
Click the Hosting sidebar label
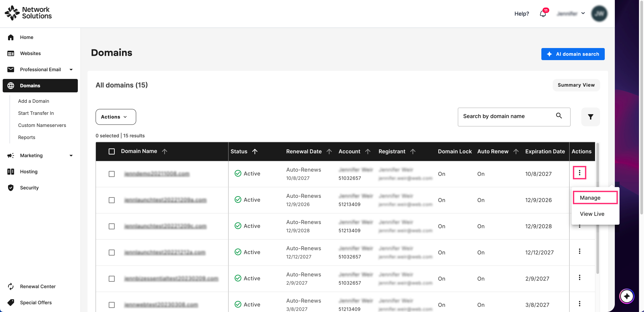29,172
